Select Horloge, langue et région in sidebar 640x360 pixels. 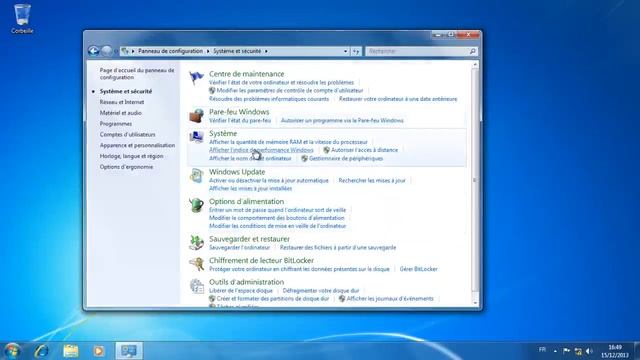[x=131, y=156]
